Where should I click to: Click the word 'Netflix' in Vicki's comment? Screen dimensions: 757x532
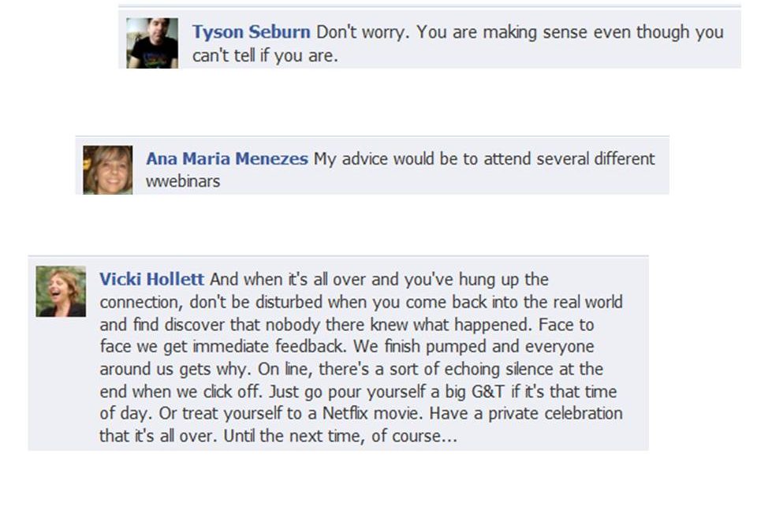tap(345, 414)
